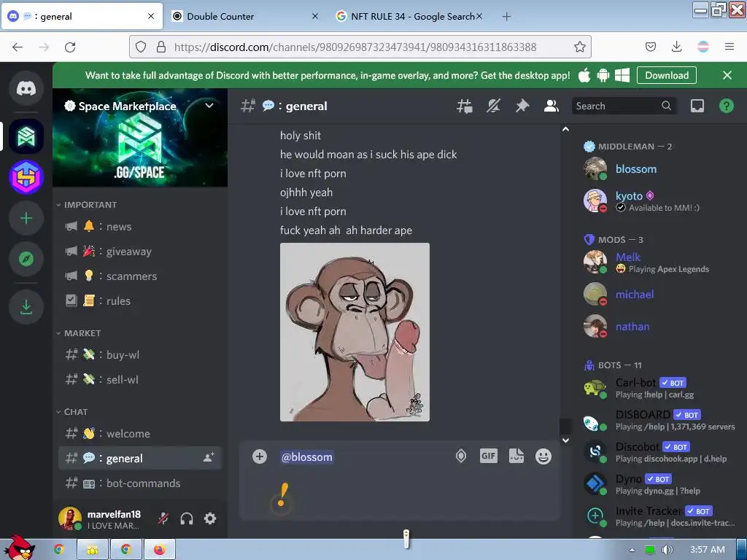
Task: Click the Download Apps icon in server sidebar
Action: pos(26,307)
